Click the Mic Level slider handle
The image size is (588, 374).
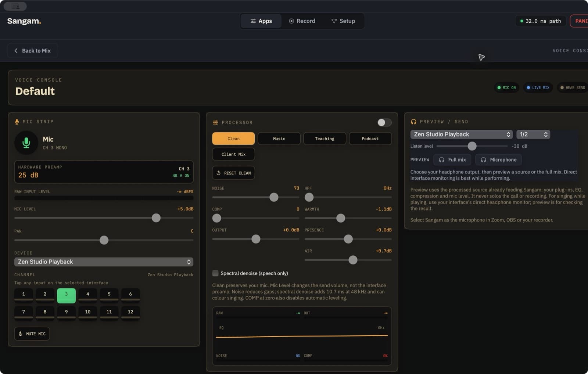point(156,218)
